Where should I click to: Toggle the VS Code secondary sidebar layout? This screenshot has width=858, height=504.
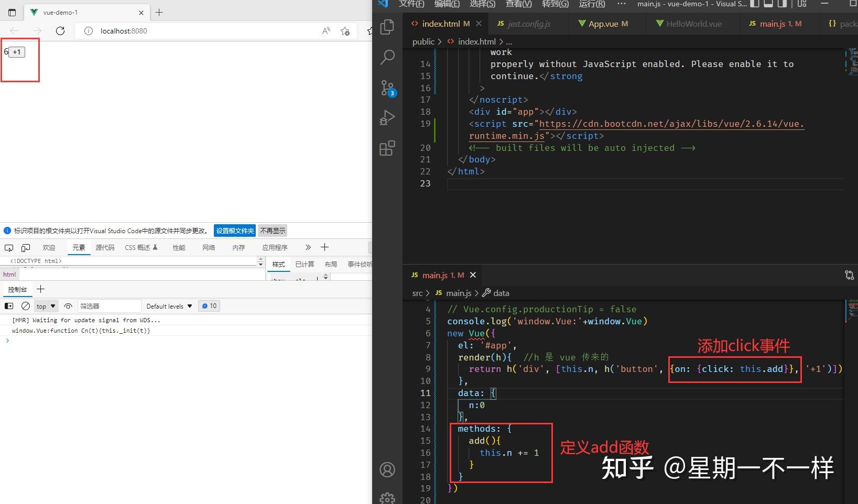click(782, 4)
